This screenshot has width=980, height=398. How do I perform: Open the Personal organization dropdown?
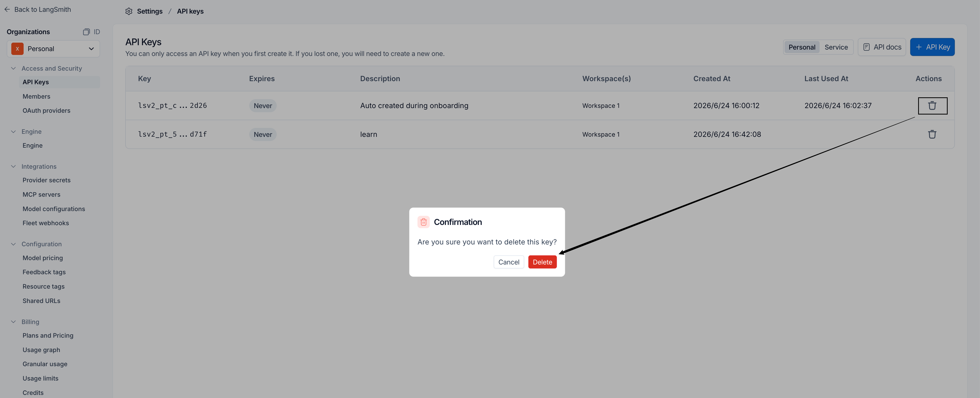coord(53,49)
